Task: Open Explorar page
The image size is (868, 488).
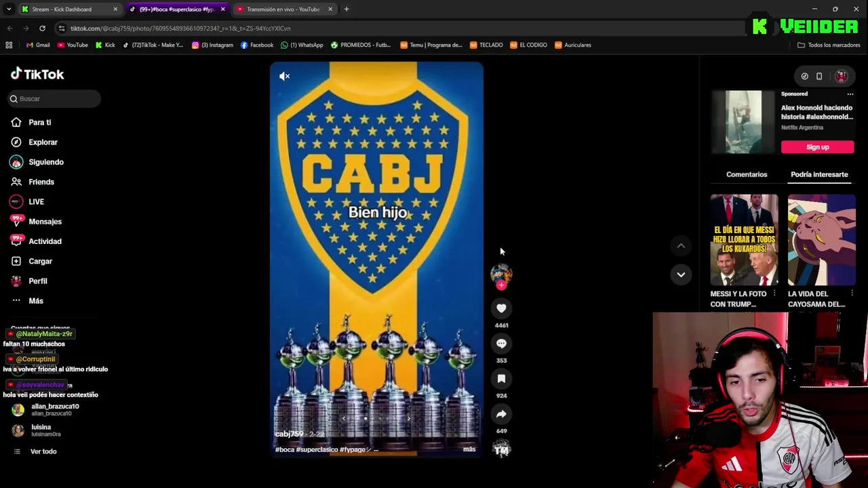Action: pyautogui.click(x=43, y=142)
